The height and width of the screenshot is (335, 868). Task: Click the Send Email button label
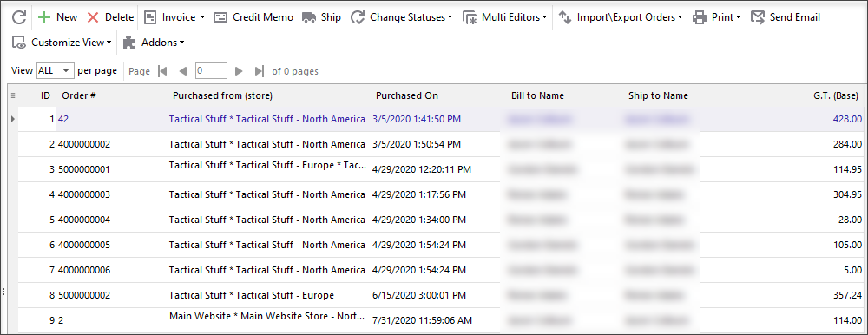click(x=795, y=17)
